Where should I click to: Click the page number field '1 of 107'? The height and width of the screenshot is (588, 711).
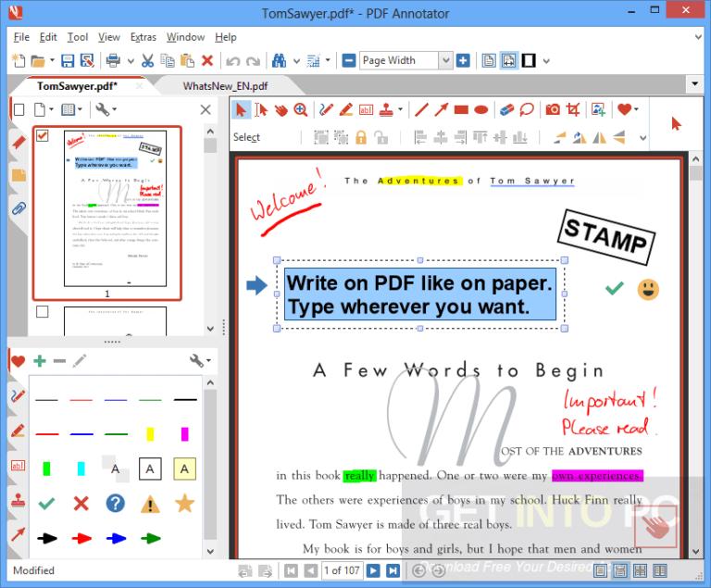click(342, 570)
